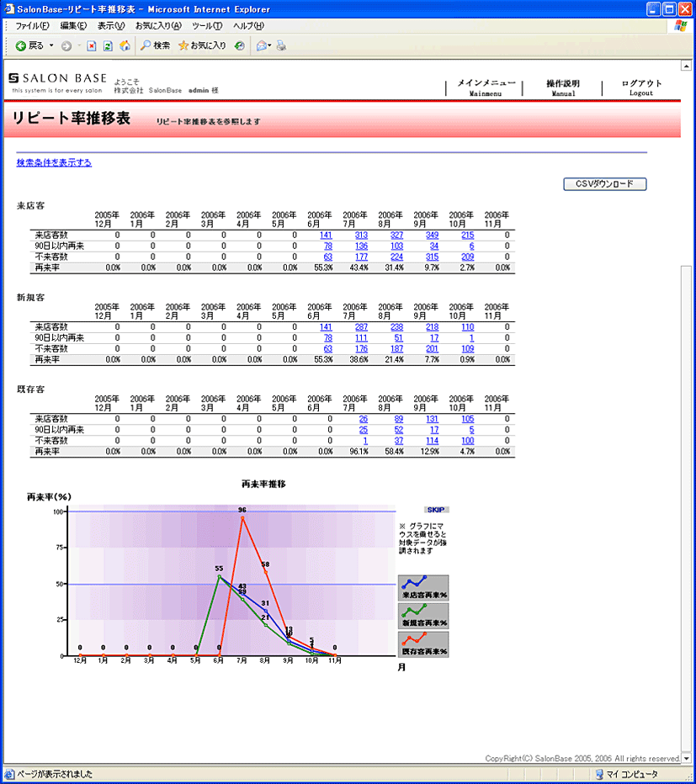Open 来店客 October visitor count 215
The image size is (696, 784).
(468, 235)
